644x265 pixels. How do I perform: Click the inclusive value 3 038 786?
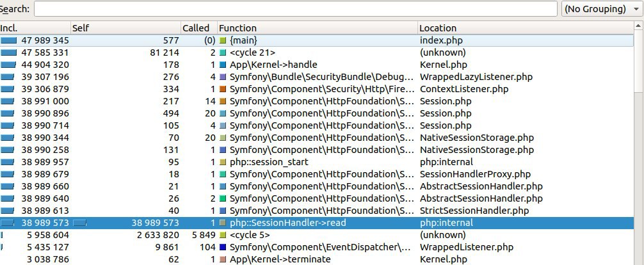[48, 260]
